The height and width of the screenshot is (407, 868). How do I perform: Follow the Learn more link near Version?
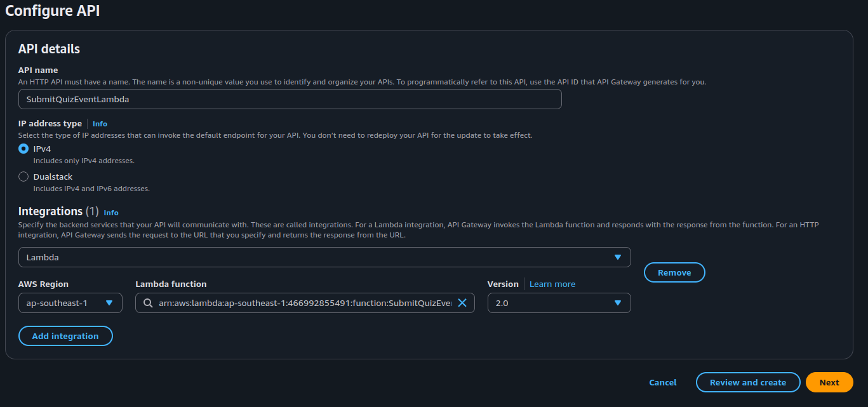[x=552, y=284]
